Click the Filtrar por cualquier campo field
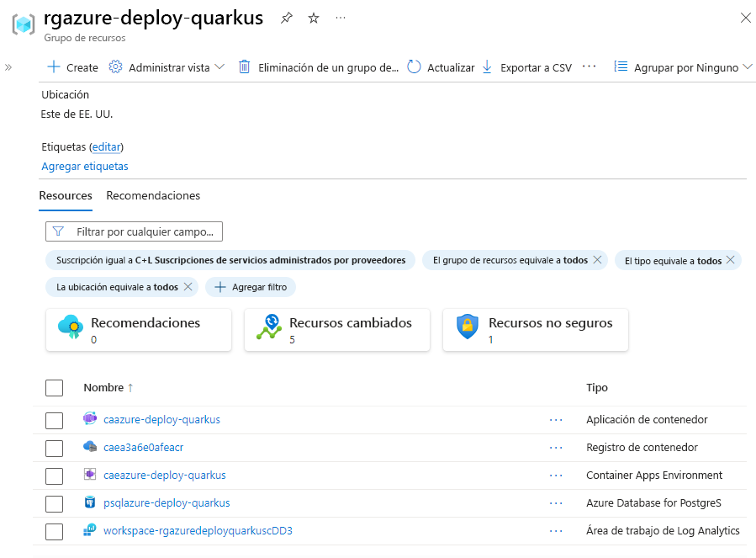Screen dimensions: 756x558 [134, 231]
